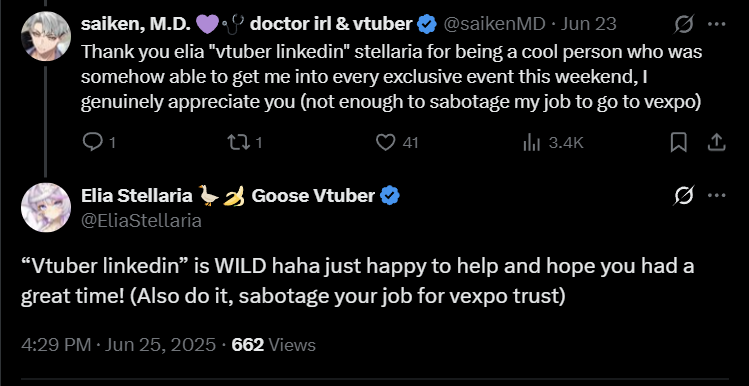
Task: Share saiken's tweet via upload icon
Action: point(717,142)
